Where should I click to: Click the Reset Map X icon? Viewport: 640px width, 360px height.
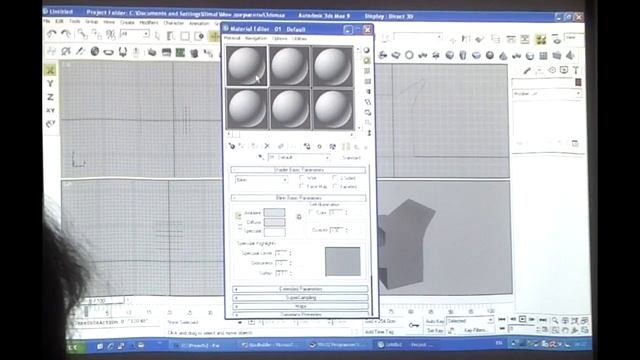267,146
